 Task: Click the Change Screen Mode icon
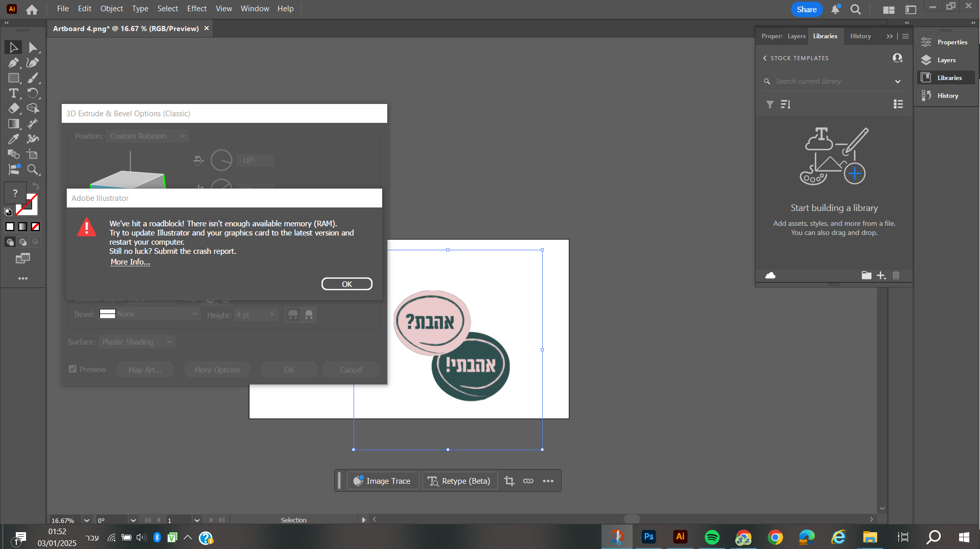click(x=23, y=258)
